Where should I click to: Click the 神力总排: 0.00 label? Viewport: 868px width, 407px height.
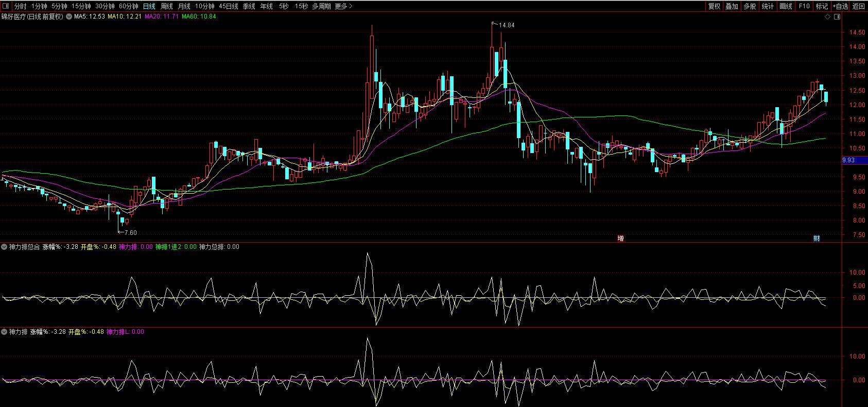pos(219,247)
